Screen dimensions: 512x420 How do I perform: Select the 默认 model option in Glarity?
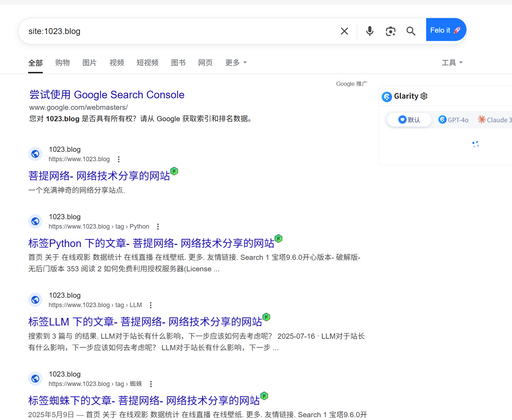tap(409, 120)
